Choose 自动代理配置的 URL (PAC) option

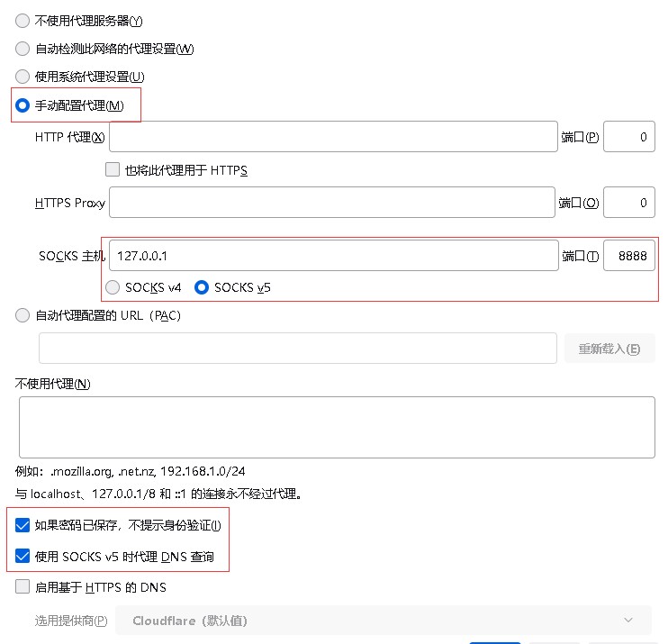23,315
